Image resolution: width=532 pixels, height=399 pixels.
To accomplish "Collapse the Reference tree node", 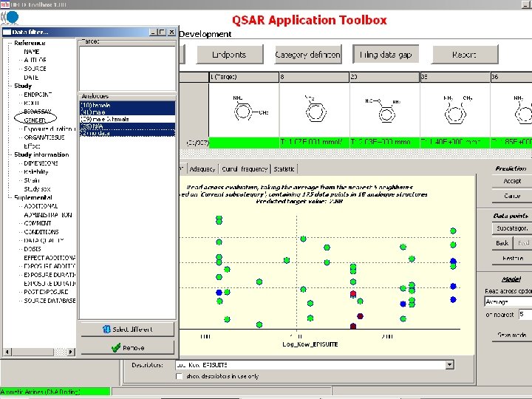I will pos(10,43).
